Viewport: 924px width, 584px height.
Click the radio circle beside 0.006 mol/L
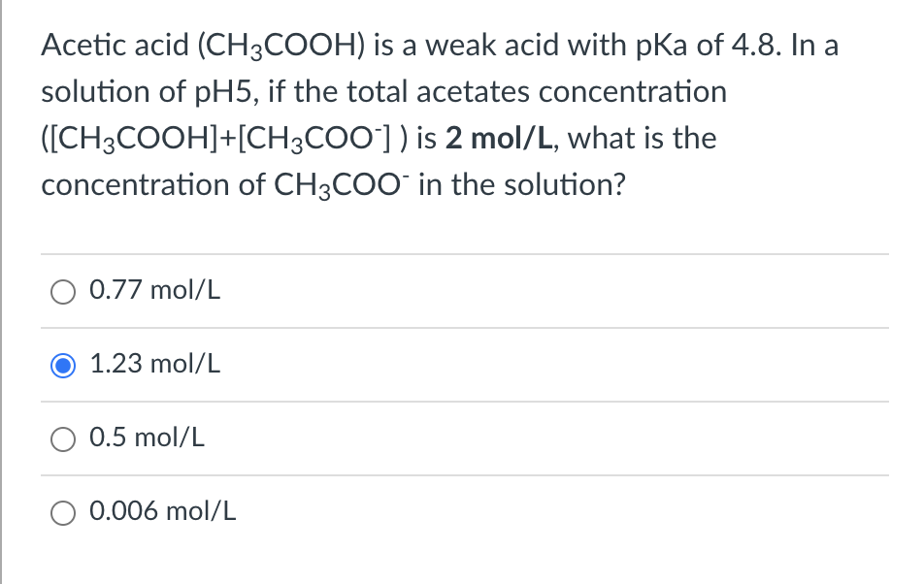click(62, 513)
